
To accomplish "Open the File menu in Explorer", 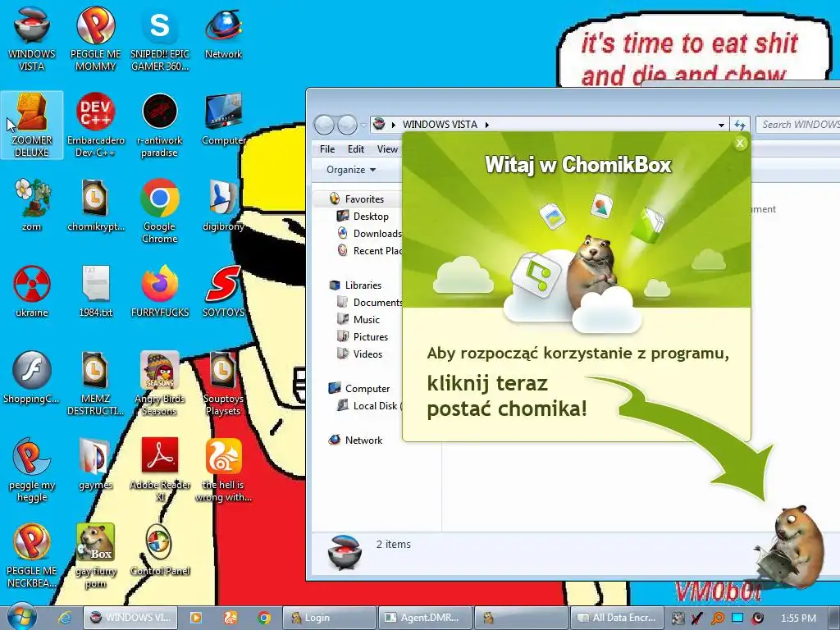I will 326,149.
